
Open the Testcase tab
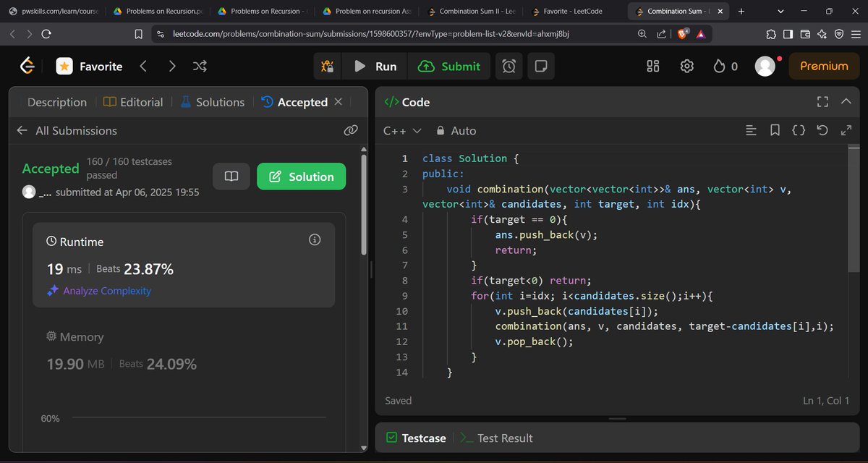point(416,438)
